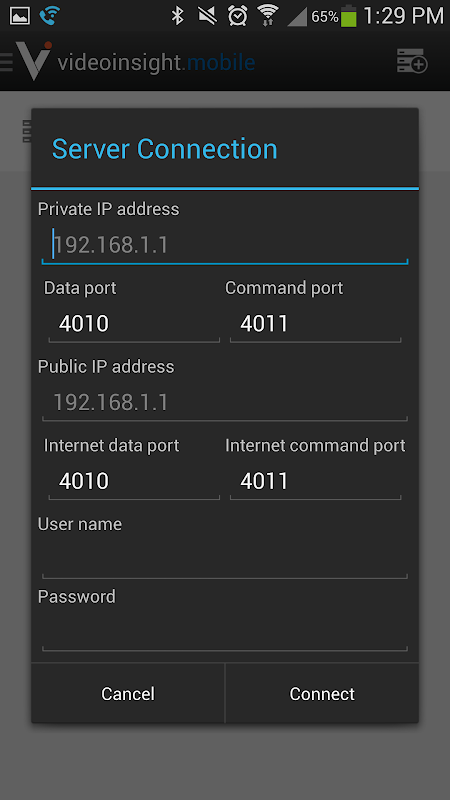Tap the Connect button
Screen dimensions: 450x800
[x=322, y=693]
